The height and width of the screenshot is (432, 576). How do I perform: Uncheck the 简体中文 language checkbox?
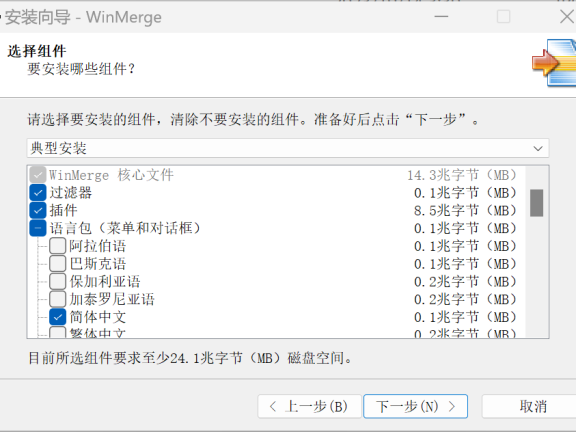pyautogui.click(x=58, y=317)
